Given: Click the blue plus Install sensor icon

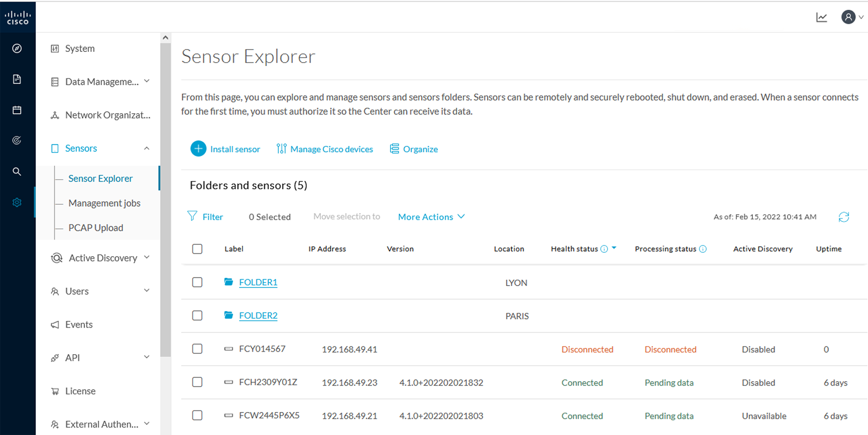Looking at the screenshot, I should [198, 148].
